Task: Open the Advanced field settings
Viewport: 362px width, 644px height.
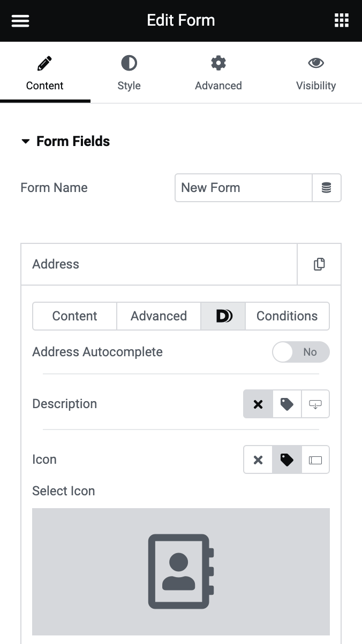Action: point(159,316)
